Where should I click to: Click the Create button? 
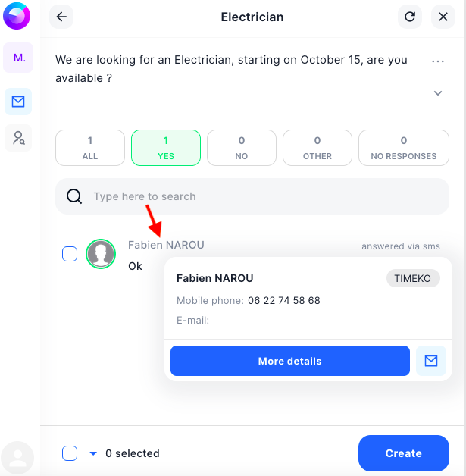click(x=404, y=453)
